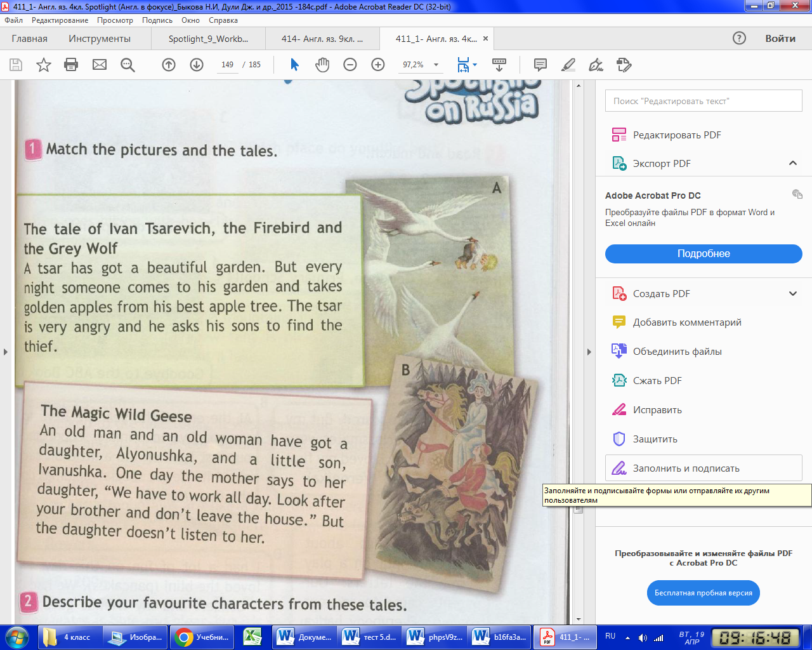Open the Просмотр menu

click(115, 20)
